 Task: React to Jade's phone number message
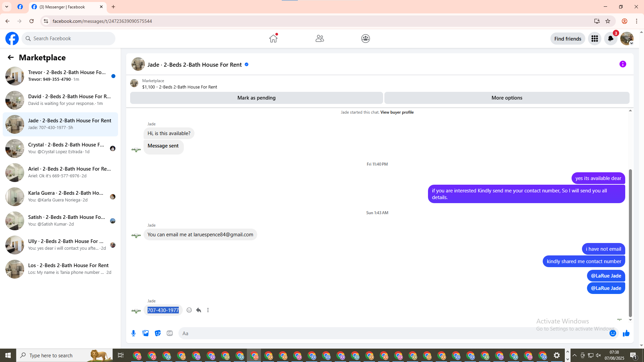[189, 310]
